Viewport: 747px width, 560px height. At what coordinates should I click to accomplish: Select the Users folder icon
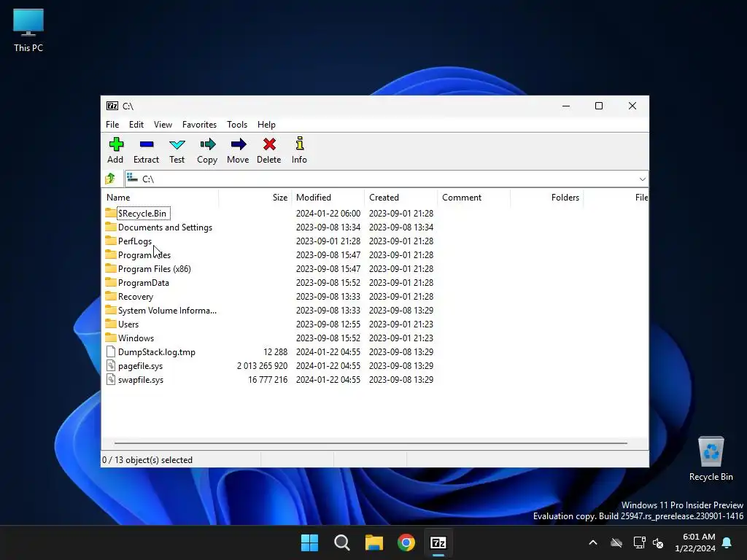111,323
